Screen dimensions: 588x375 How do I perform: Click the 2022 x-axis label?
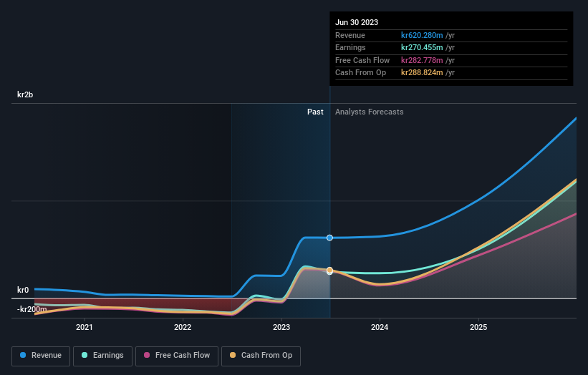tap(183, 328)
